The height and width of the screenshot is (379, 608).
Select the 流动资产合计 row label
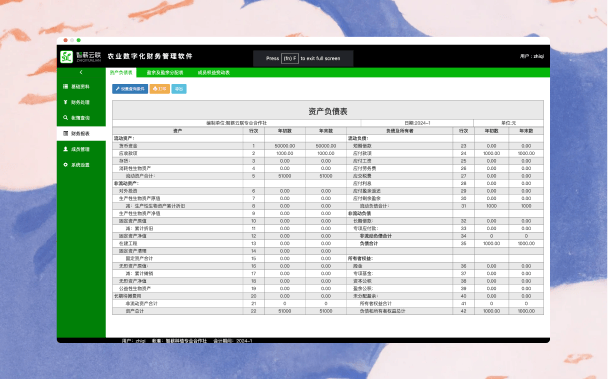140,176
